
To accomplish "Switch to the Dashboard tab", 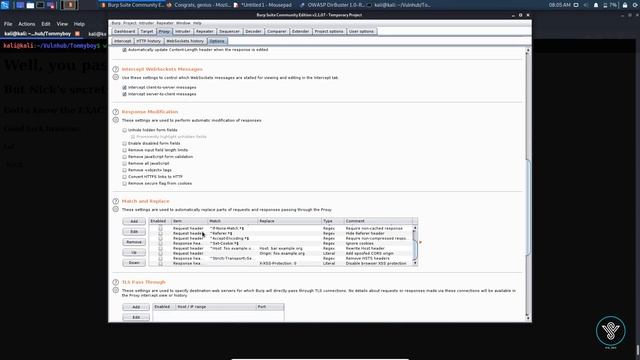I will 124,31.
